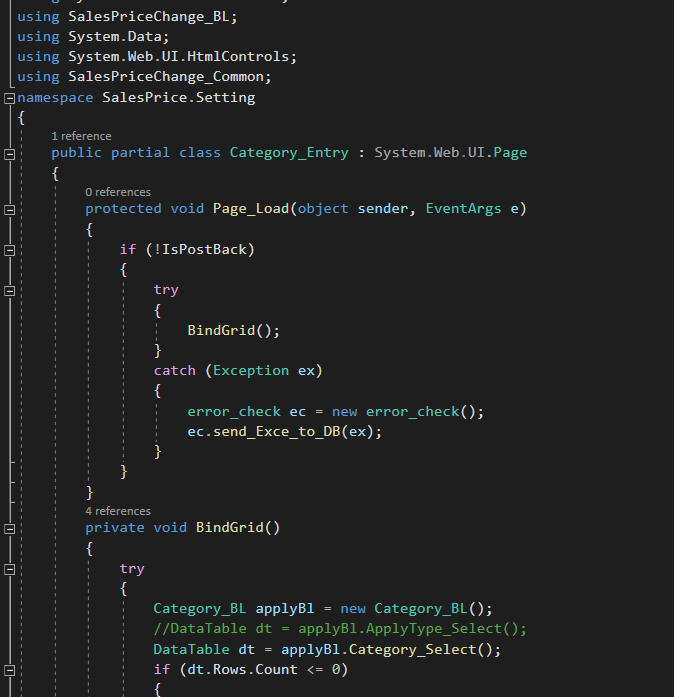Click System.Data in the using statement

click(115, 36)
